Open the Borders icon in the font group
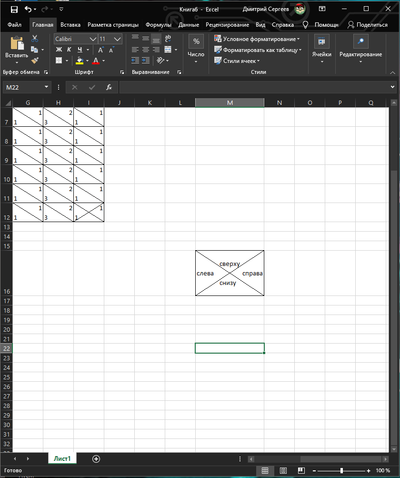Screen dimensions: 400x478 (x=59, y=60)
